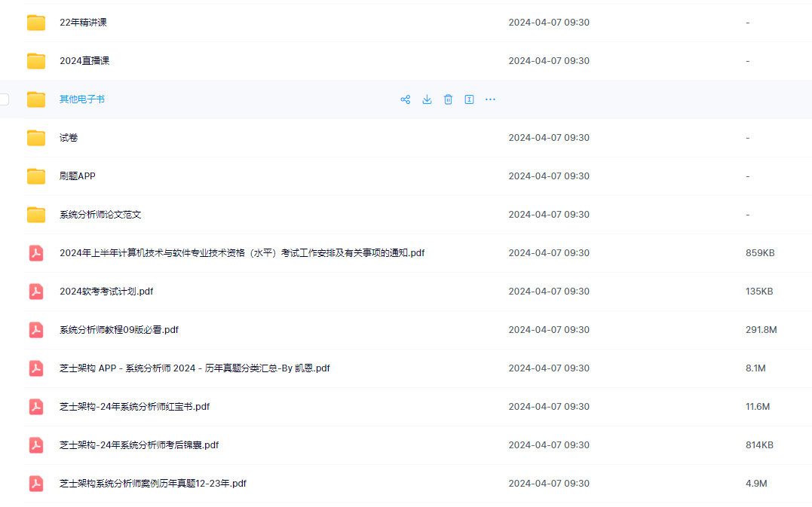The width and height of the screenshot is (812, 507).
Task: Select the 芝士架构-24年系统分析师考后锦囊.pdf file
Action: coord(139,445)
